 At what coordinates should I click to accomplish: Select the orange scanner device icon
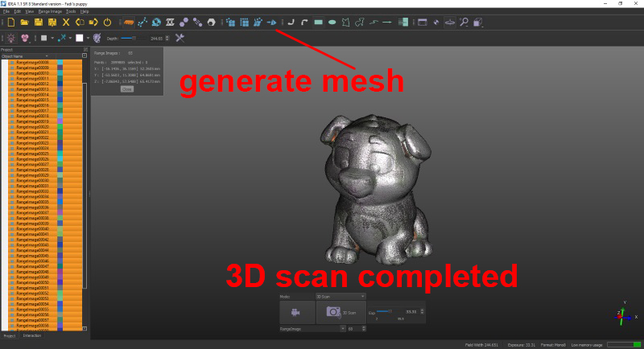[x=129, y=23]
